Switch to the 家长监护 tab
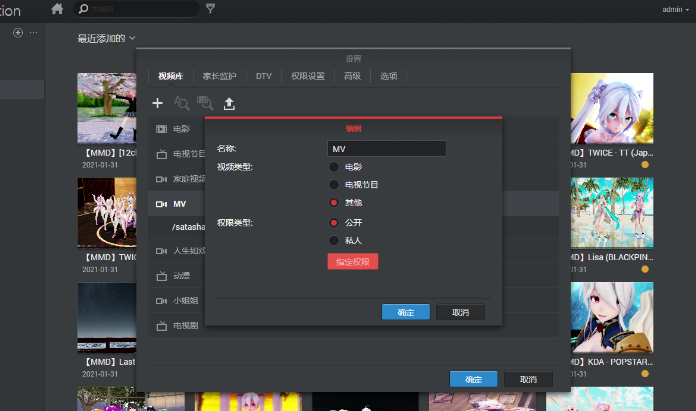The width and height of the screenshot is (696, 411). 219,76
